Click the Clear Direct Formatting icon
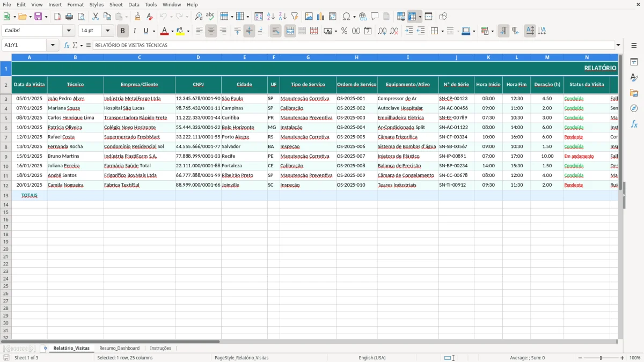 pyautogui.click(x=150, y=17)
